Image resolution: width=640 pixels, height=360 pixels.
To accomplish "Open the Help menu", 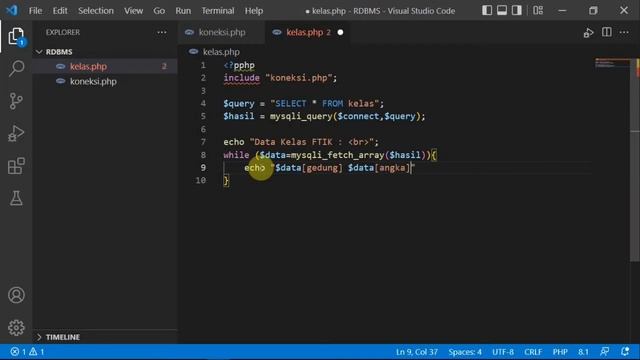I will pos(253,11).
